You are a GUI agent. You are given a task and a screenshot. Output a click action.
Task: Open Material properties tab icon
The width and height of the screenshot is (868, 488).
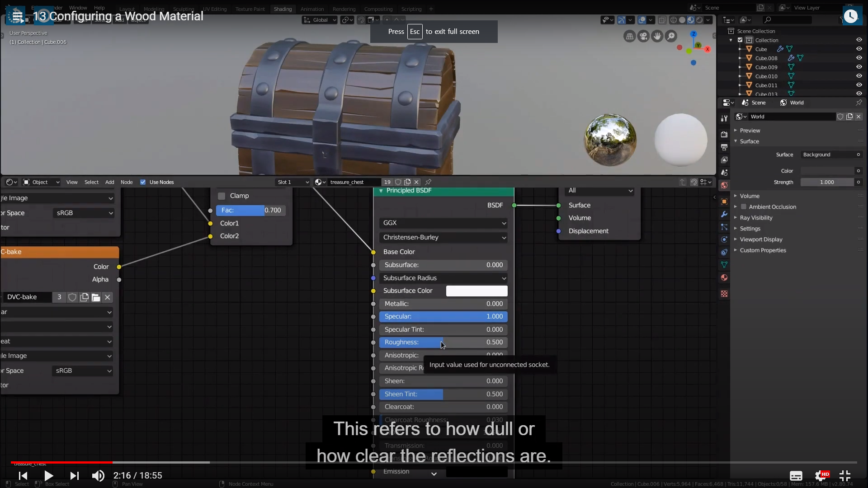click(x=724, y=278)
